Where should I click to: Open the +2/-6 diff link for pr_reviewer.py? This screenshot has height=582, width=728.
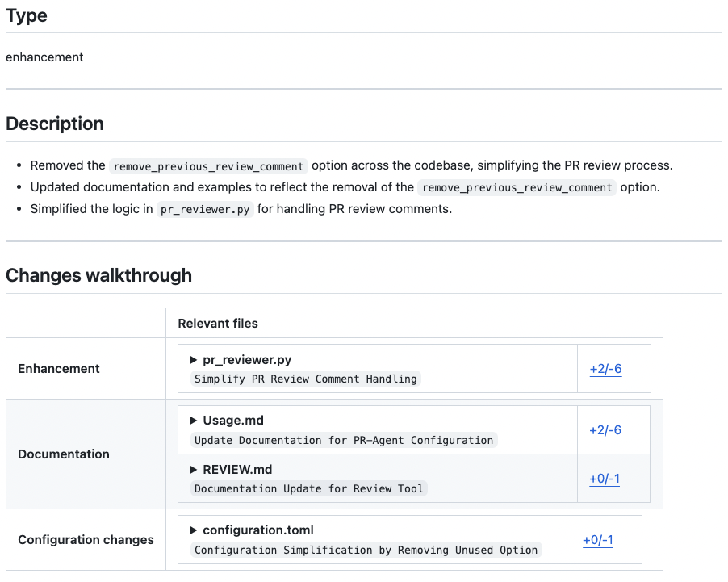point(605,369)
